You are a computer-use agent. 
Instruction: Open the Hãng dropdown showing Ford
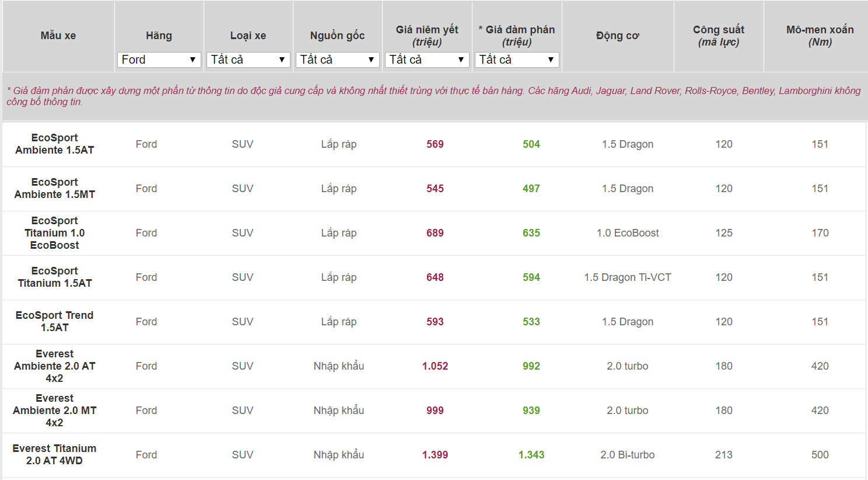click(x=159, y=60)
